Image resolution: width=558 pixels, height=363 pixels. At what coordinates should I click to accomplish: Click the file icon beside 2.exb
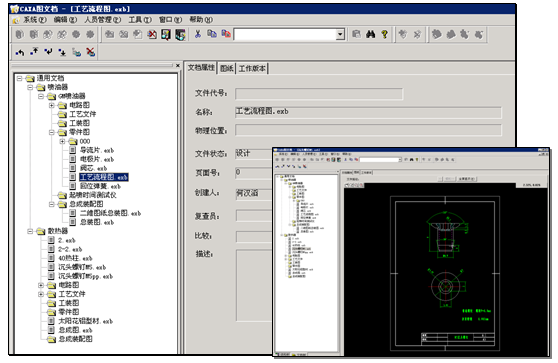tap(51, 240)
